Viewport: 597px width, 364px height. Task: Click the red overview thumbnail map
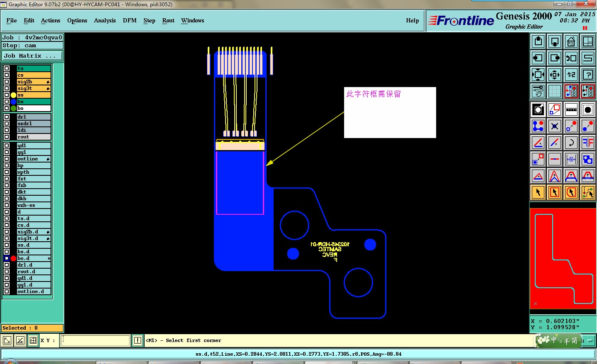coord(563,259)
